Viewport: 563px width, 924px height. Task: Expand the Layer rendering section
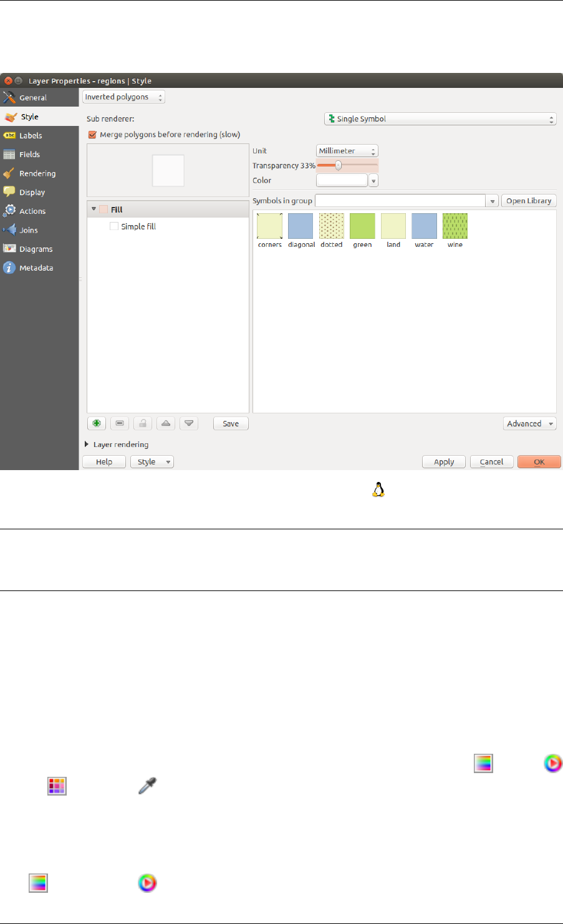pos(87,445)
